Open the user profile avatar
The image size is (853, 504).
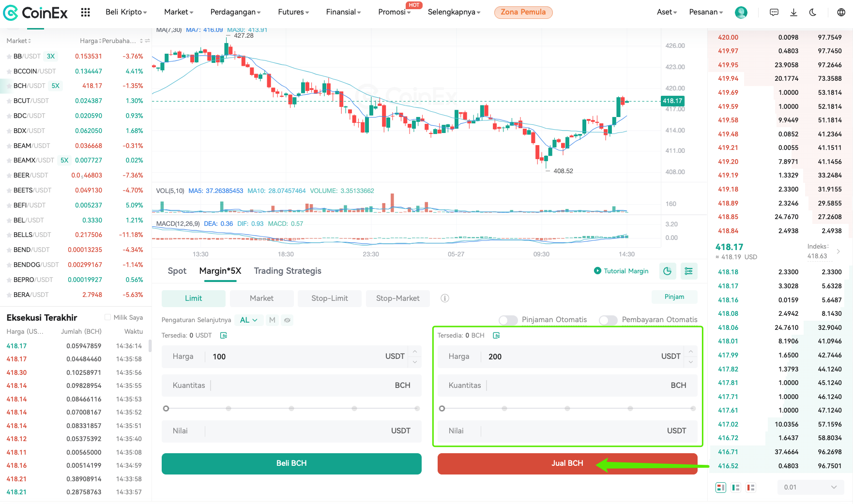[x=741, y=13]
